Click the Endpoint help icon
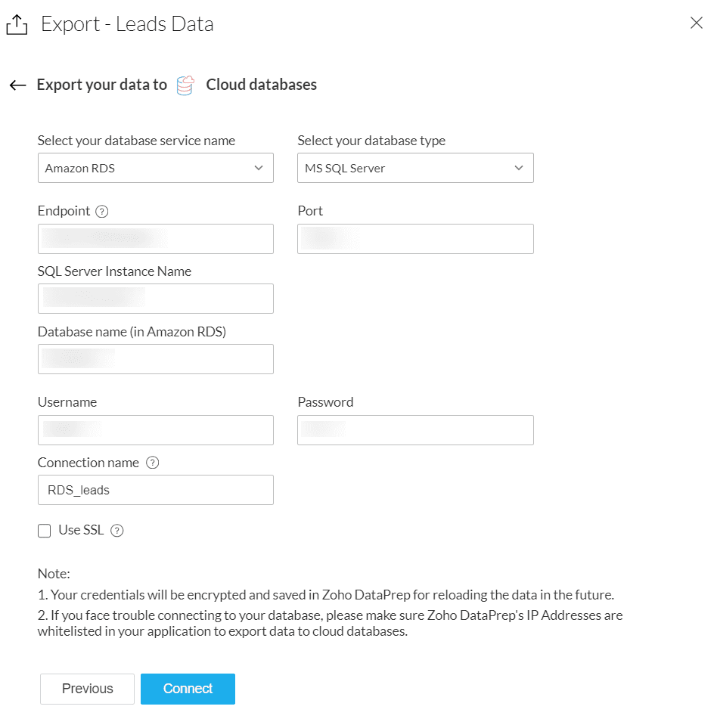Screen dimensions: 714x728 pyautogui.click(x=102, y=212)
